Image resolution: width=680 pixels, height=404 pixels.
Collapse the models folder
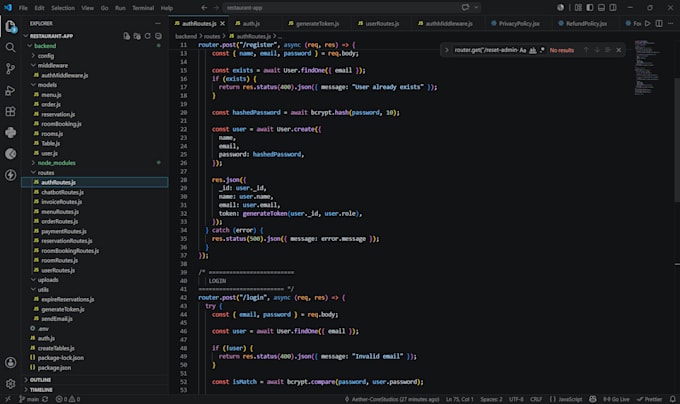coord(33,85)
